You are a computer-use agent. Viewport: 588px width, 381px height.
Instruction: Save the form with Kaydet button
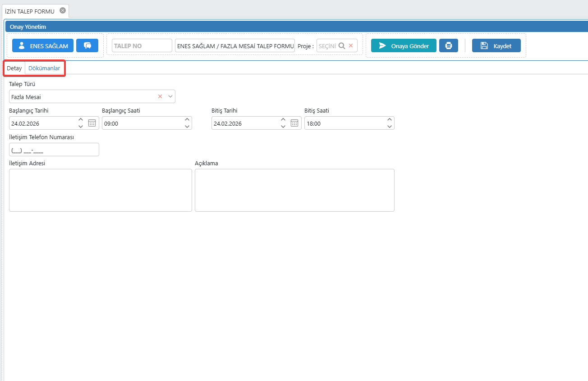[x=496, y=45]
